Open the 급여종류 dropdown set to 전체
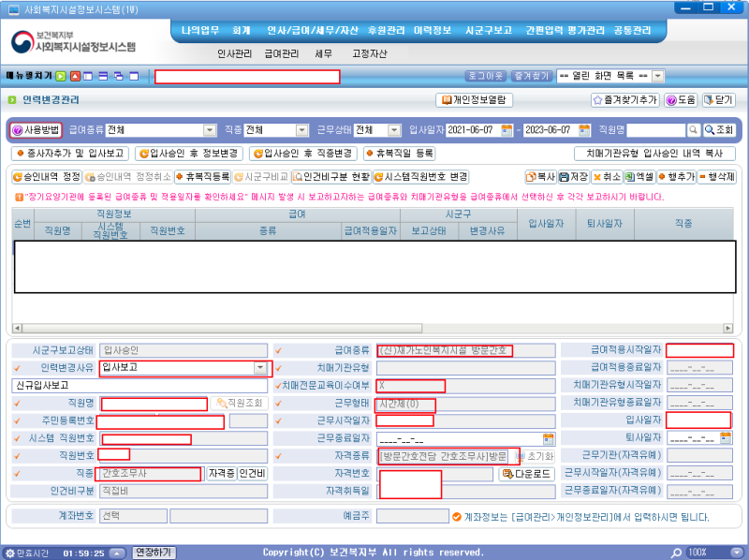749x560 pixels. coord(212,130)
